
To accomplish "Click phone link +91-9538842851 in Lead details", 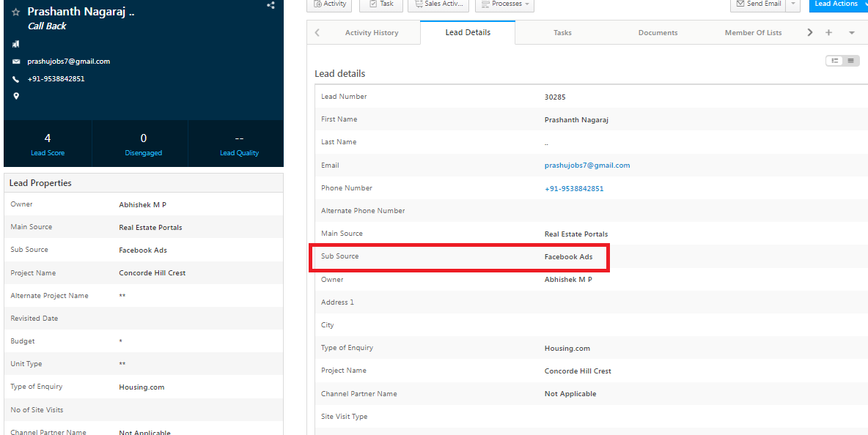I will [574, 188].
